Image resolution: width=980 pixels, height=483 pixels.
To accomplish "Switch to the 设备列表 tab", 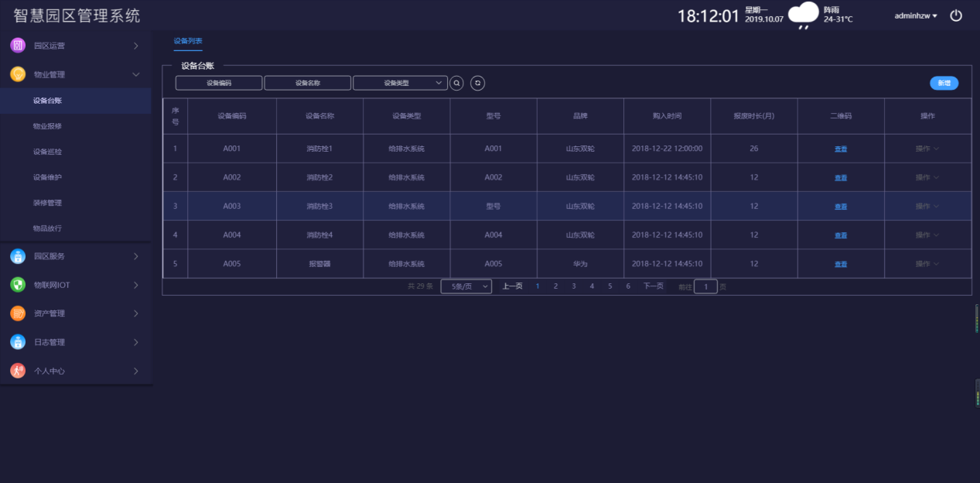I will tap(188, 41).
